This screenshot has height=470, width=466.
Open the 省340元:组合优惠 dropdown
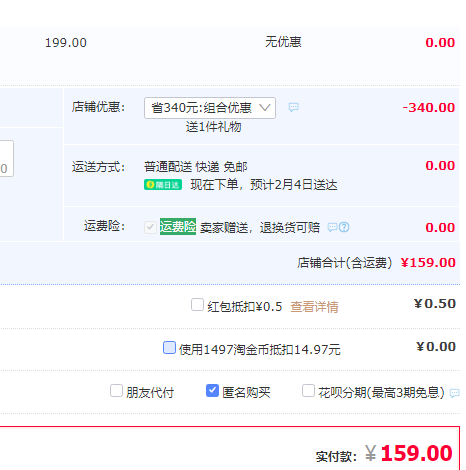click(x=210, y=108)
